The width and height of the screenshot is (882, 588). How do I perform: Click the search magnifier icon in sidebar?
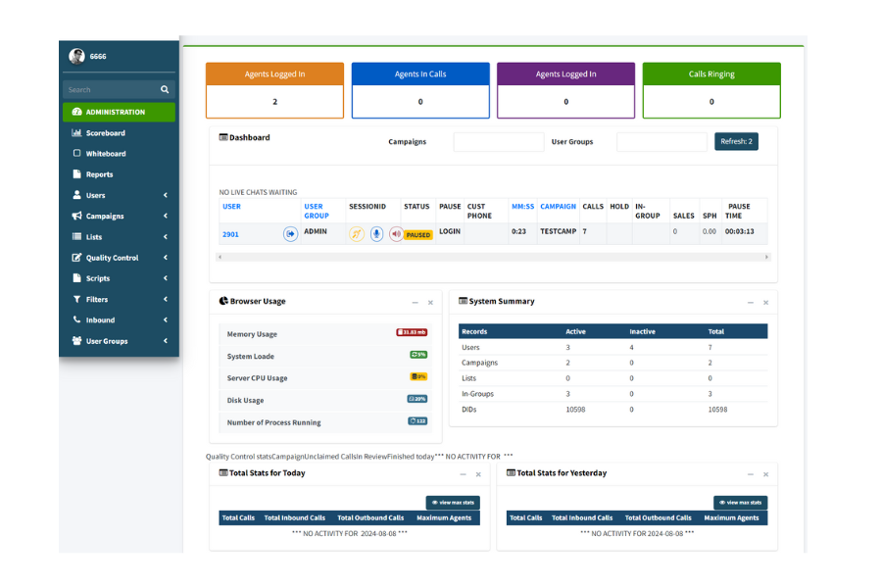point(165,89)
